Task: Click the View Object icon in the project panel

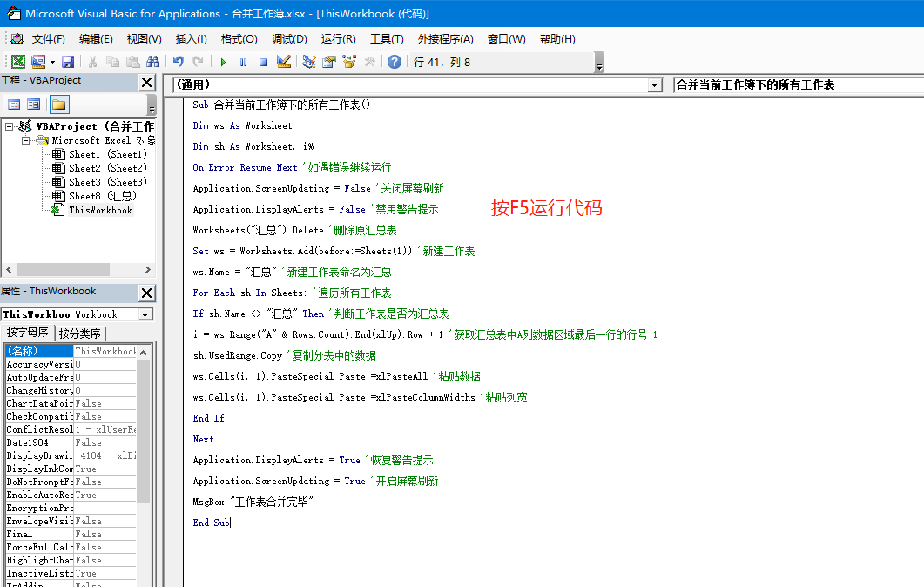Action: click(34, 105)
